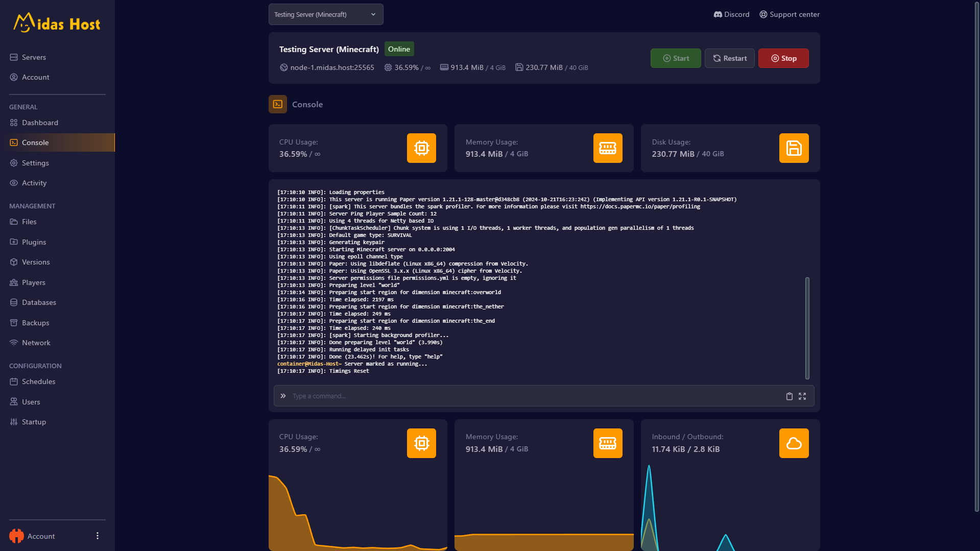Open the Users page

click(x=57, y=402)
